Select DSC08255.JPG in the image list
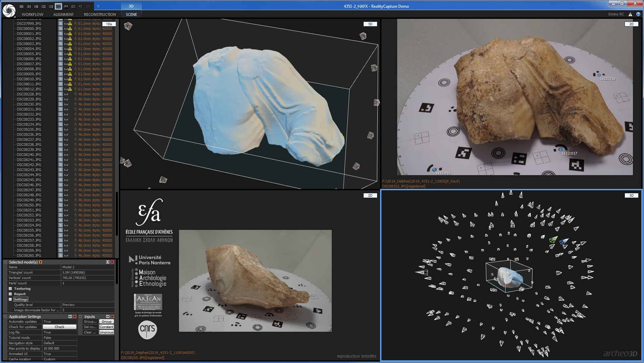644x363 pixels. 29,231
